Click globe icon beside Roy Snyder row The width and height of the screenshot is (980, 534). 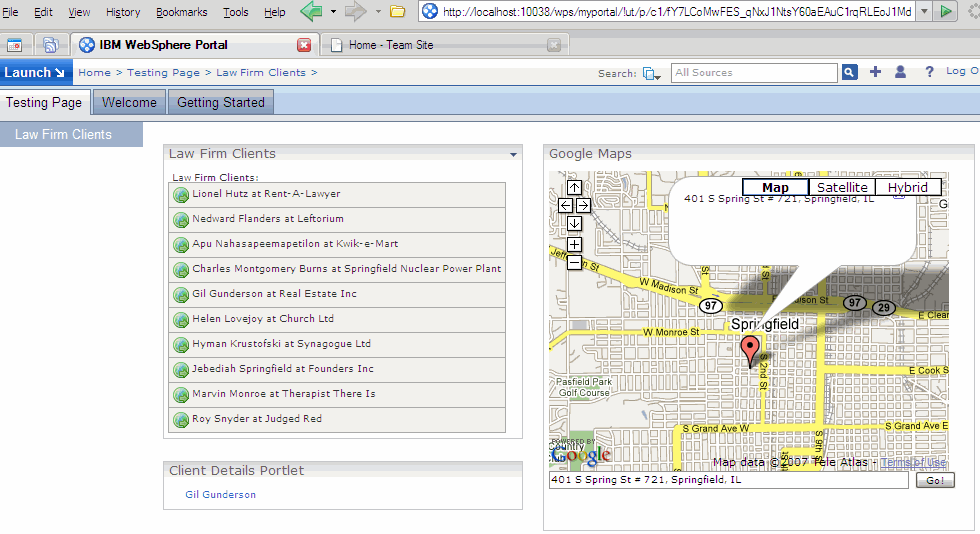pos(181,420)
